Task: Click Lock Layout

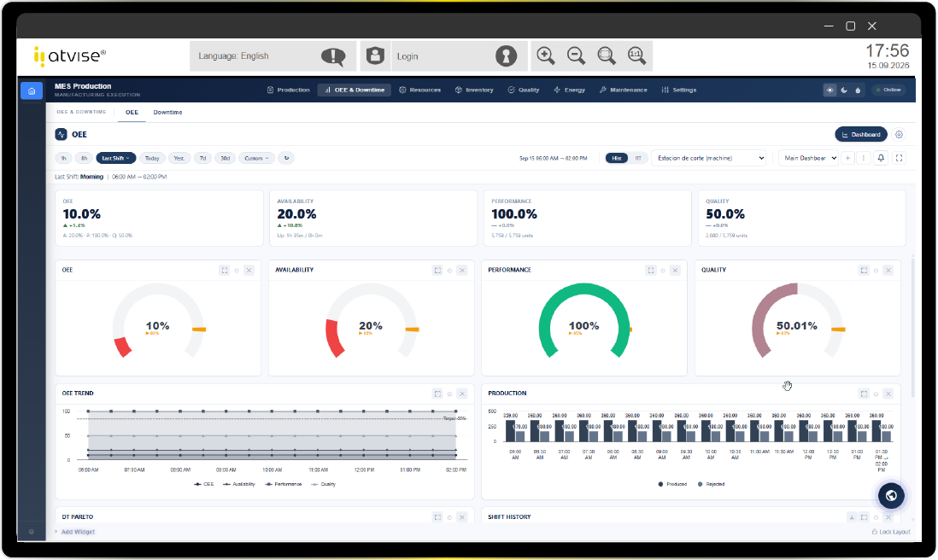Action: (891, 532)
